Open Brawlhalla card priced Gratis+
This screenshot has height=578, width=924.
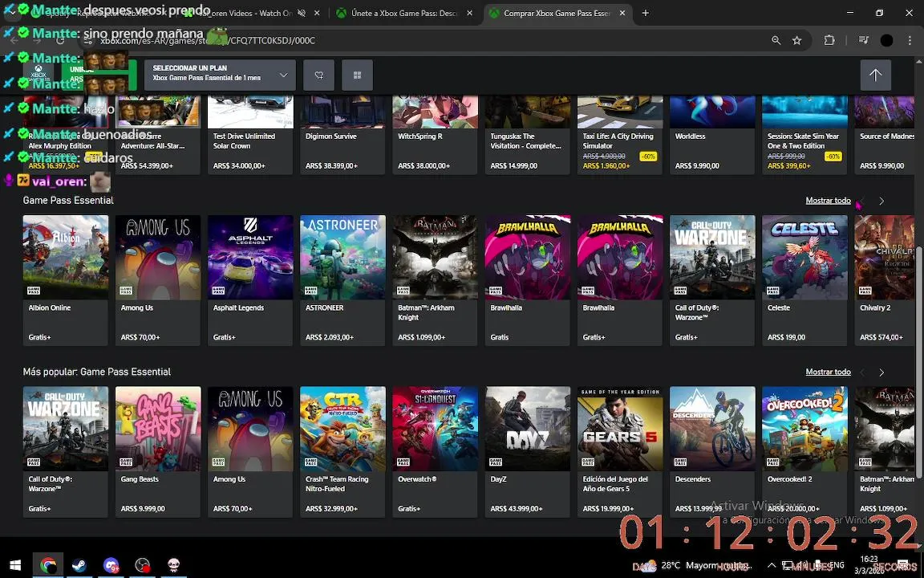[620, 280]
